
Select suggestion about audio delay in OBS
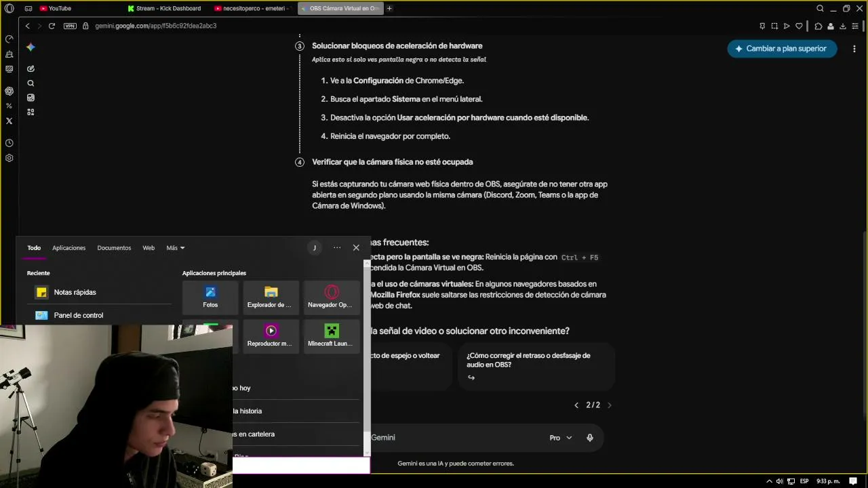click(x=536, y=366)
